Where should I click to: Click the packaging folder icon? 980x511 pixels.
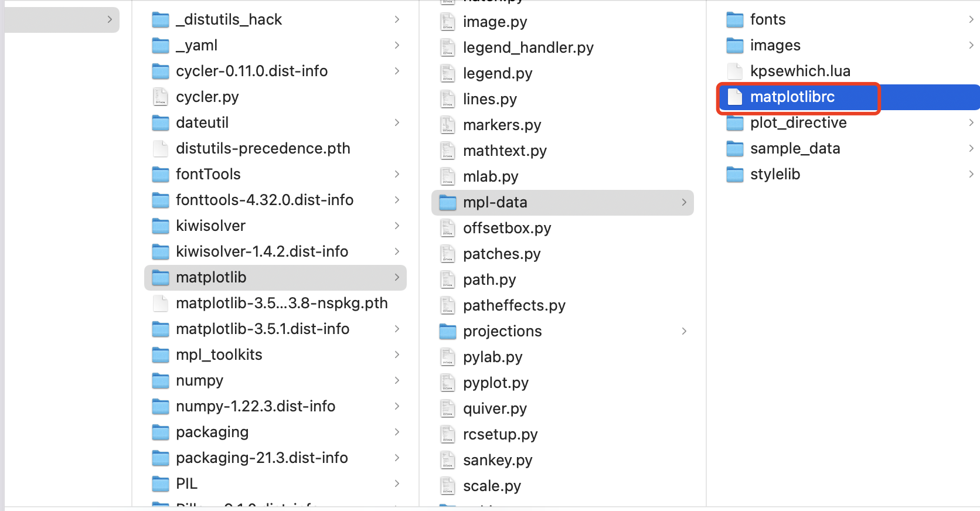(x=161, y=432)
